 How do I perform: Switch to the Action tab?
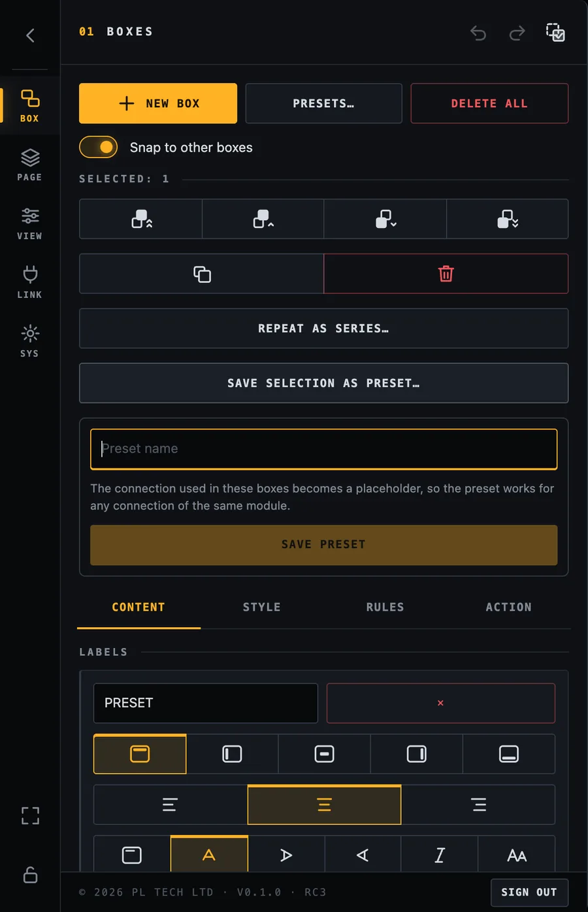point(509,608)
